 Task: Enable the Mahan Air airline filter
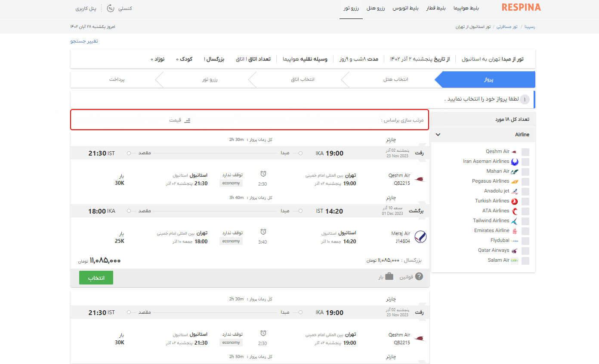[525, 172]
